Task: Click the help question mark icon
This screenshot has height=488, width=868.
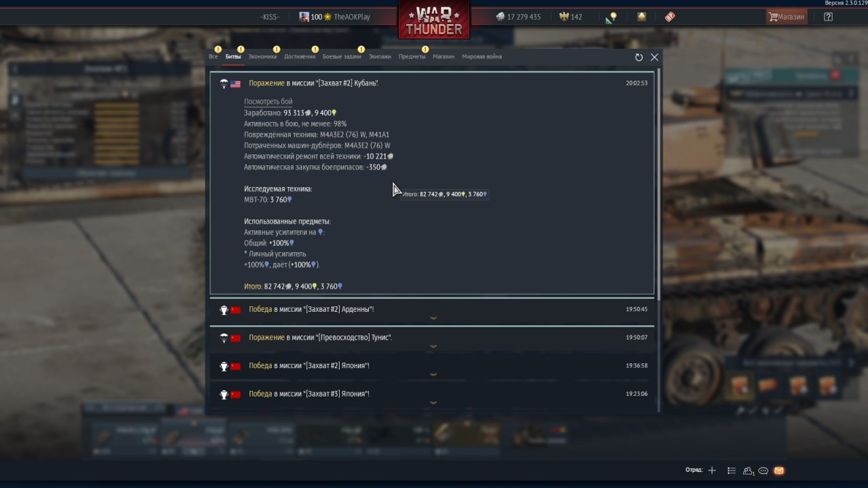Action: coord(828,17)
